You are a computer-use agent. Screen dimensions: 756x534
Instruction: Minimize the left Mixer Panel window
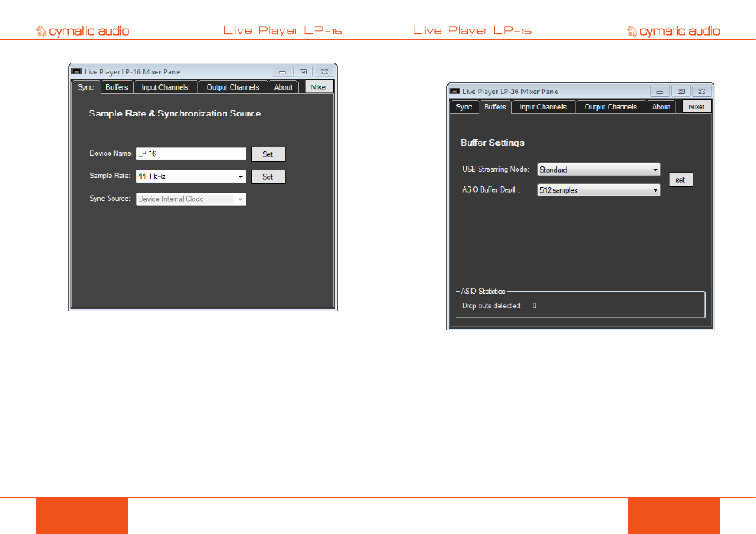coord(283,72)
